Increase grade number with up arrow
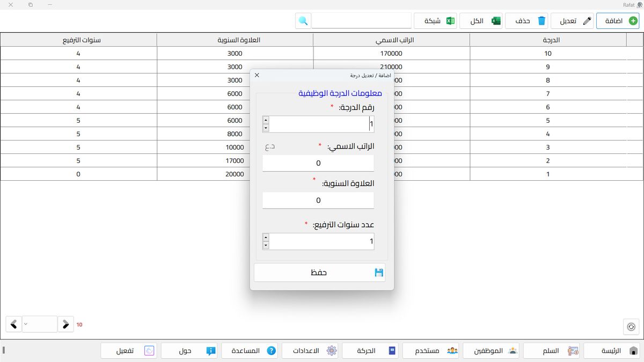 pos(266,120)
